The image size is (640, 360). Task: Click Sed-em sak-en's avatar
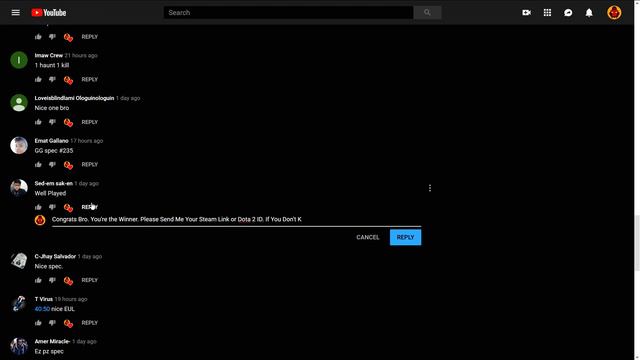pyautogui.click(x=19, y=188)
